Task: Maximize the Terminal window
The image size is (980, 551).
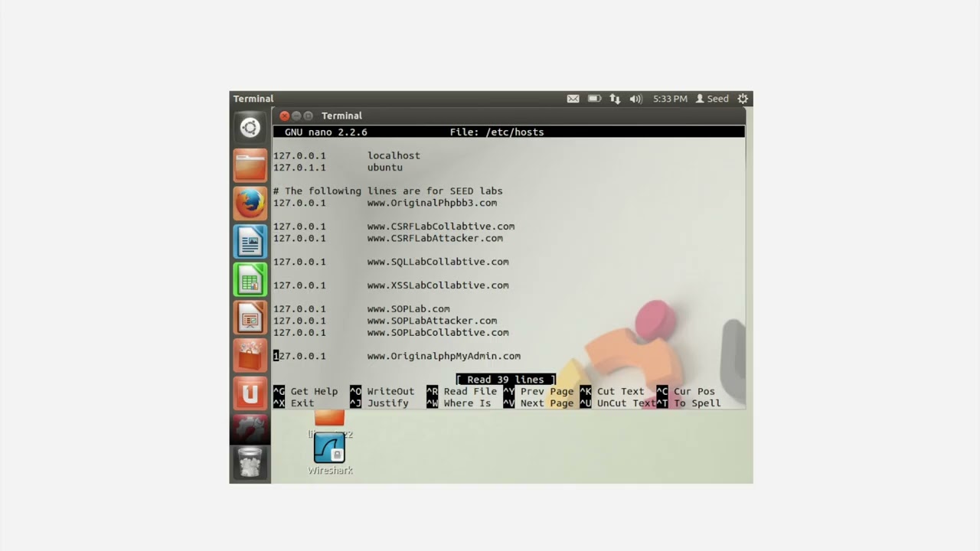Action: point(309,116)
